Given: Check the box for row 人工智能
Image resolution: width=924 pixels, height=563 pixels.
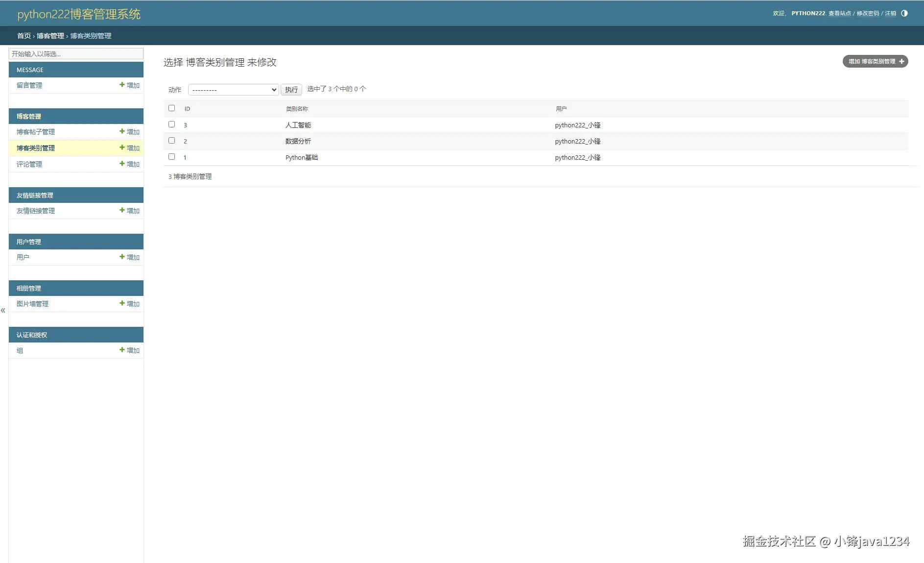Looking at the screenshot, I should 171,124.
